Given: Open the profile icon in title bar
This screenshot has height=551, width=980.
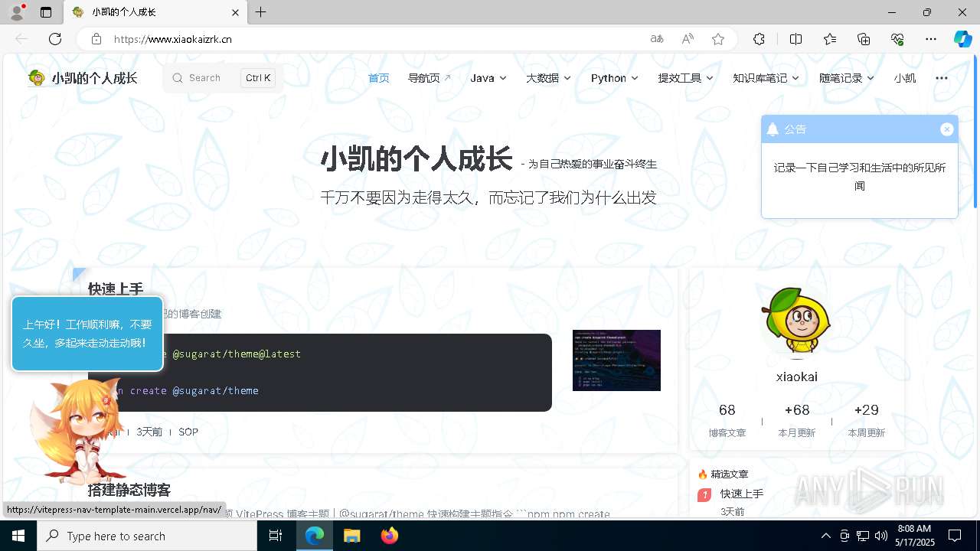Looking at the screenshot, I should point(17,12).
